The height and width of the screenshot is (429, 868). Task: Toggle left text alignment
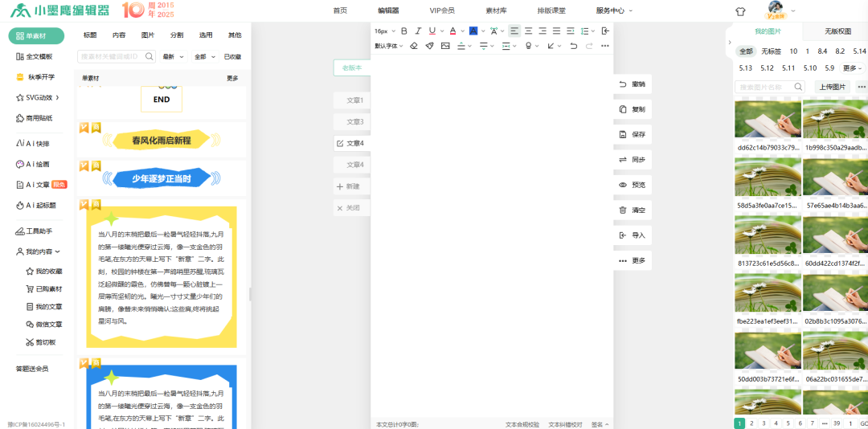click(515, 31)
